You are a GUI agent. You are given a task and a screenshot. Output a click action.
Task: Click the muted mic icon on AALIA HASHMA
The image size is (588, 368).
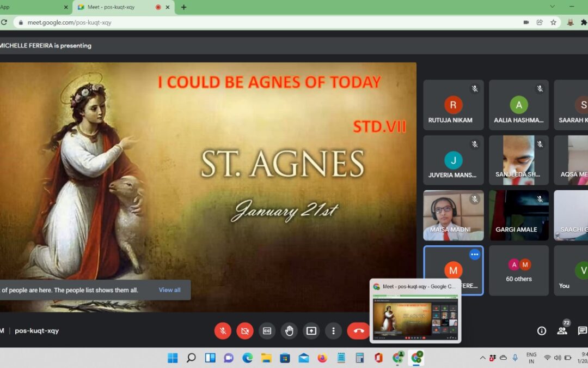pyautogui.click(x=540, y=89)
